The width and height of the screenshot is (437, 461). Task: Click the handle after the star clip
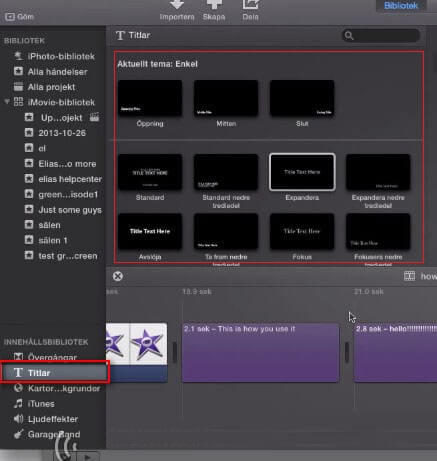(175, 352)
